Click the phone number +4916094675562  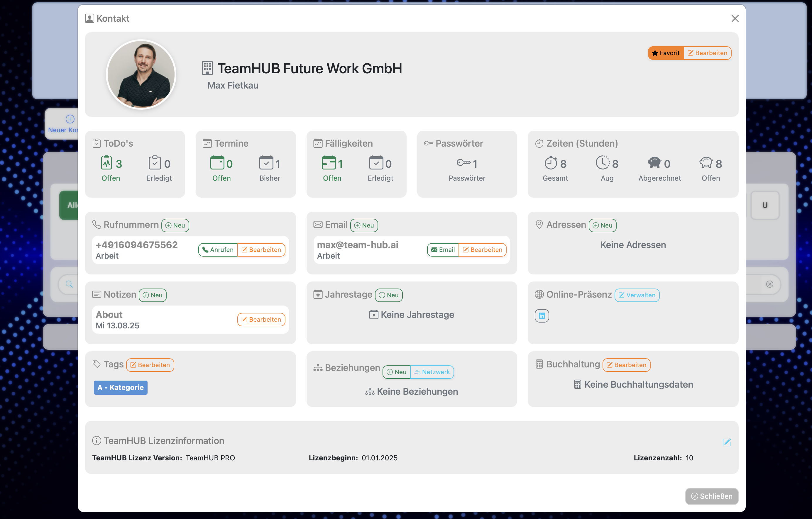tap(137, 245)
